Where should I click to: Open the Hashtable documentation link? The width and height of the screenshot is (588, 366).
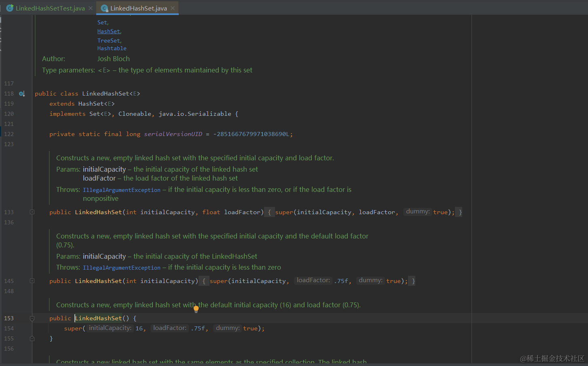pyautogui.click(x=112, y=48)
